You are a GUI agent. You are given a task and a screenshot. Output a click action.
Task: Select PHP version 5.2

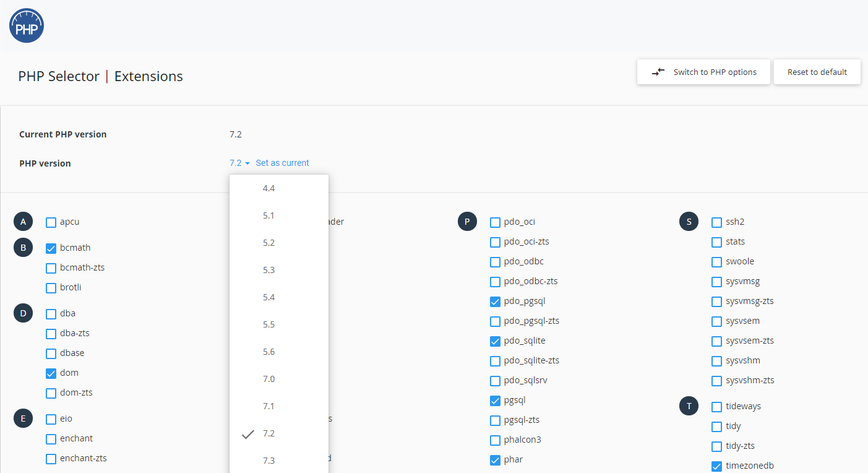click(x=279, y=243)
